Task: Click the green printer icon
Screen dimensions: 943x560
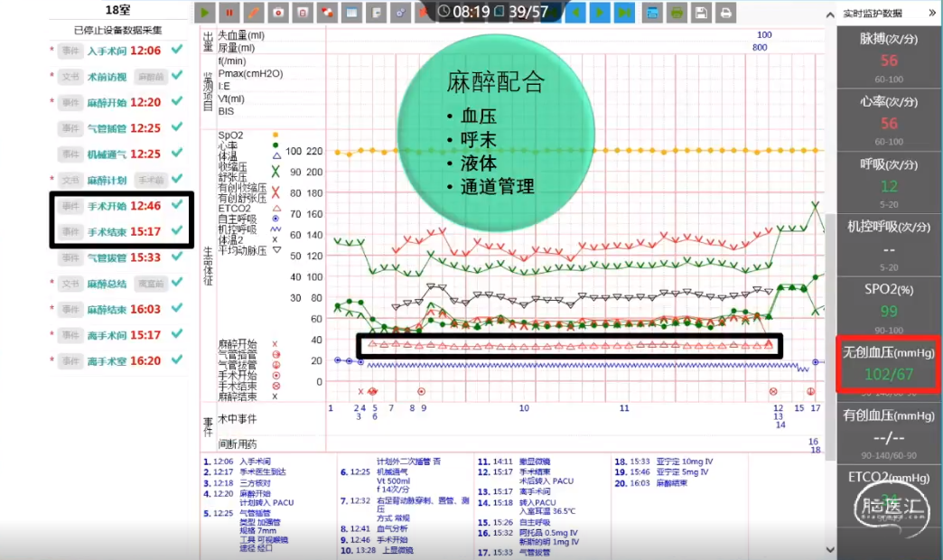Action: coord(677,13)
